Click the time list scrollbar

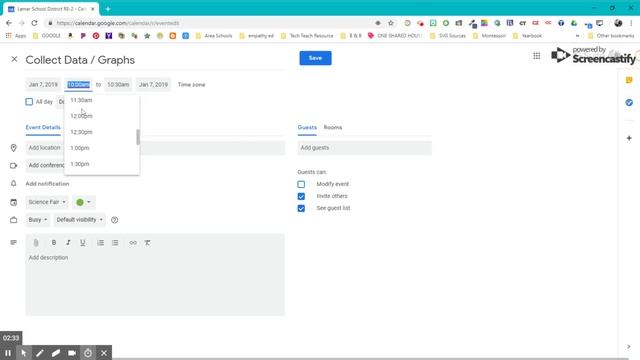pyautogui.click(x=138, y=137)
